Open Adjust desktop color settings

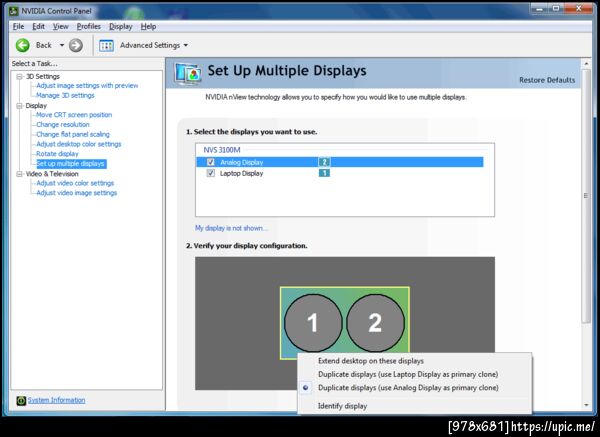coord(78,144)
